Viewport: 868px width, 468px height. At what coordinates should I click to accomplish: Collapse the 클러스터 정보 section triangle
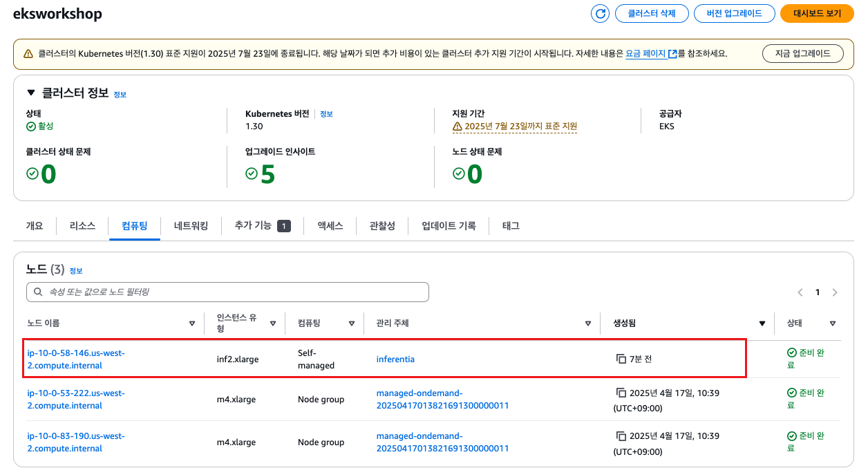coord(30,93)
